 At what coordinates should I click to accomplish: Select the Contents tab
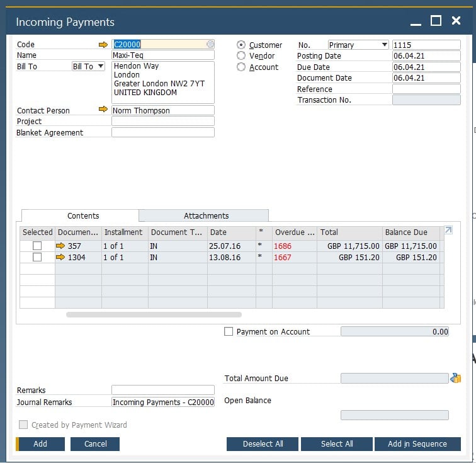[83, 215]
